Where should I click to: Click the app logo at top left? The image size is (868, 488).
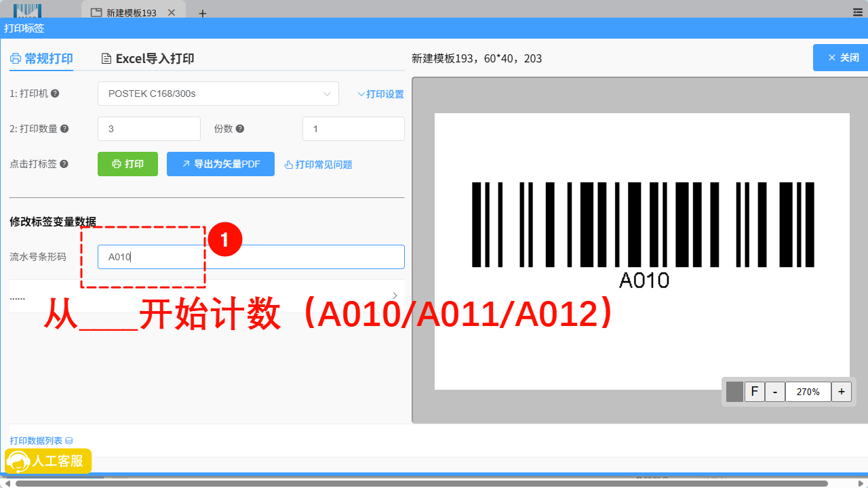28,10
